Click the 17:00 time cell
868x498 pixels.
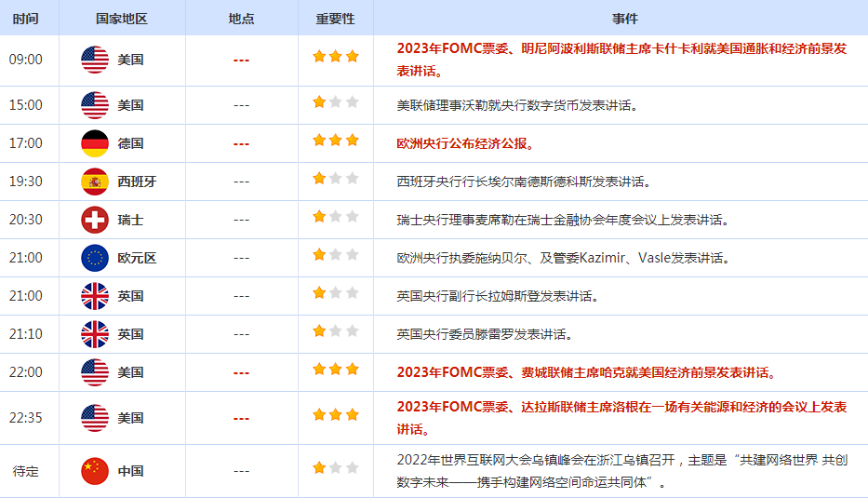pyautogui.click(x=25, y=143)
